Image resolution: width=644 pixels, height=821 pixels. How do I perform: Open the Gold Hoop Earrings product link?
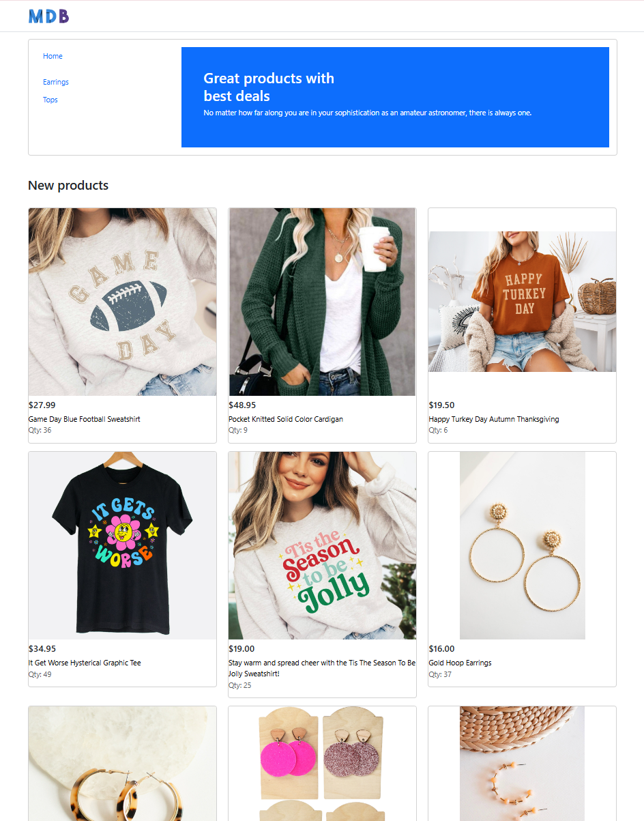460,663
